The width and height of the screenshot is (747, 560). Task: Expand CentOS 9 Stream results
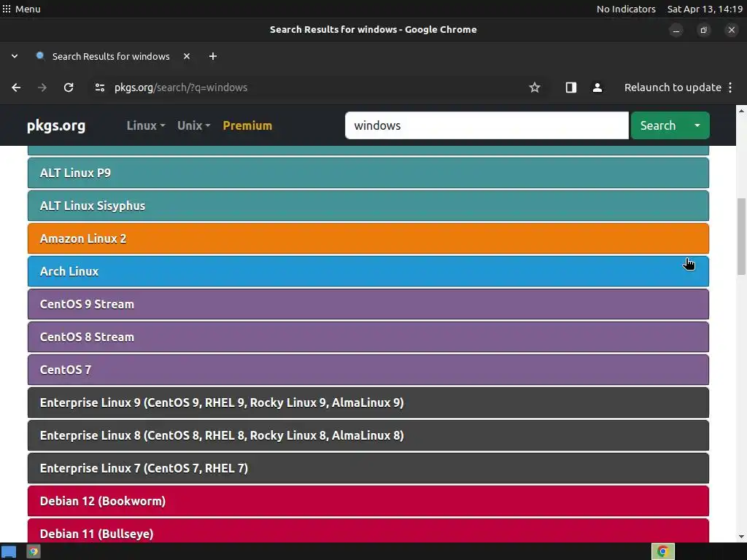[x=368, y=304]
